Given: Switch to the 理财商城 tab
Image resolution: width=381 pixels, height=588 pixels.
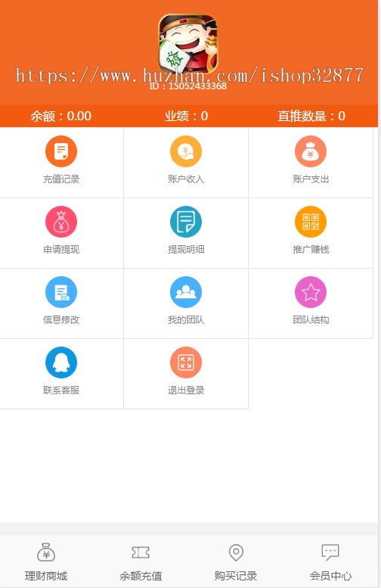Looking at the screenshot, I should pyautogui.click(x=46, y=562).
